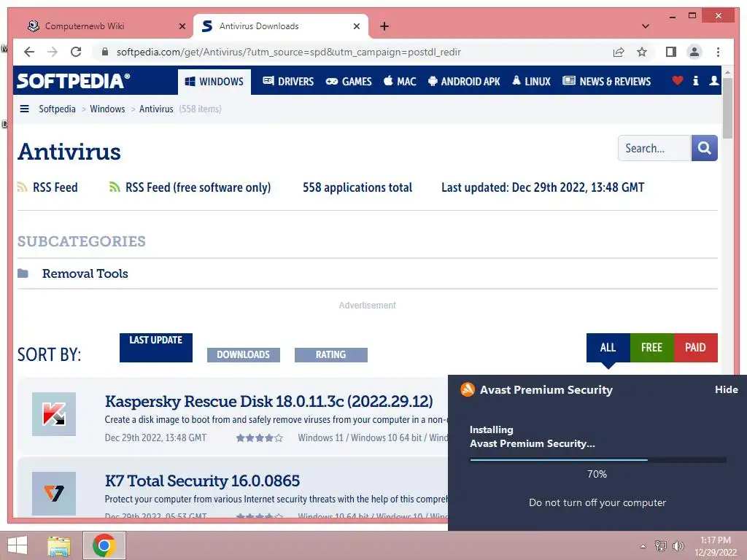
Task: Open the Removal Tools subcategory
Action: [85, 273]
